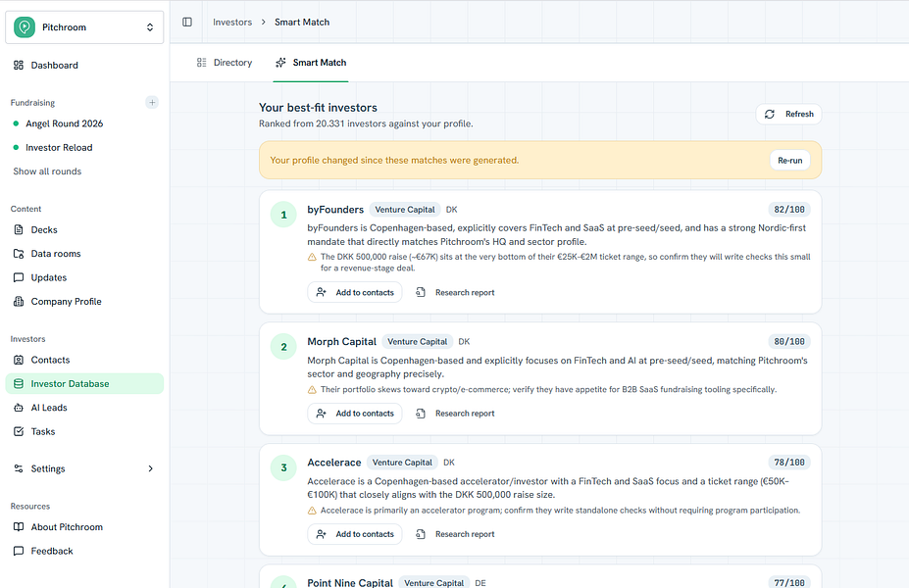Add Accelerace to contacts
The width and height of the screenshot is (909, 588).
pos(355,534)
